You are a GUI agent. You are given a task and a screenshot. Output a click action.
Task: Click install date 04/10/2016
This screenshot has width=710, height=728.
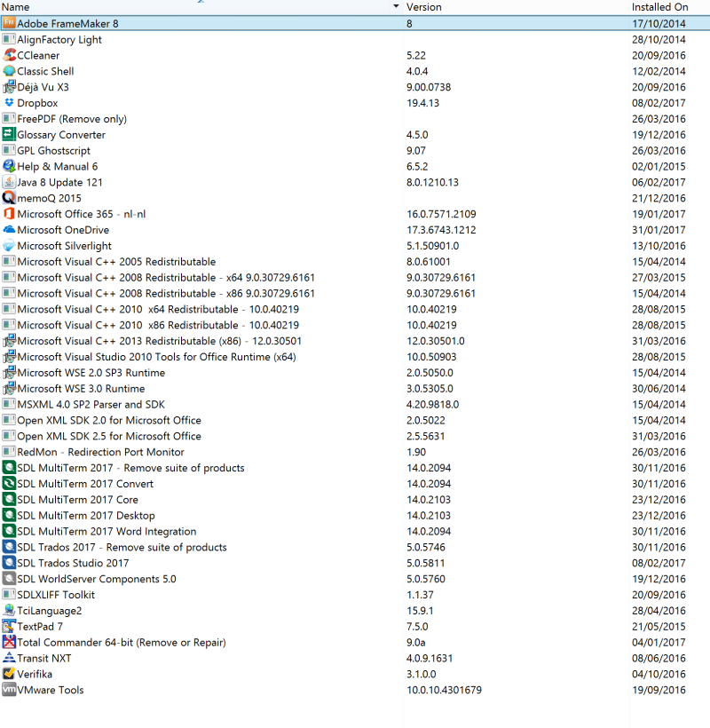[659, 674]
